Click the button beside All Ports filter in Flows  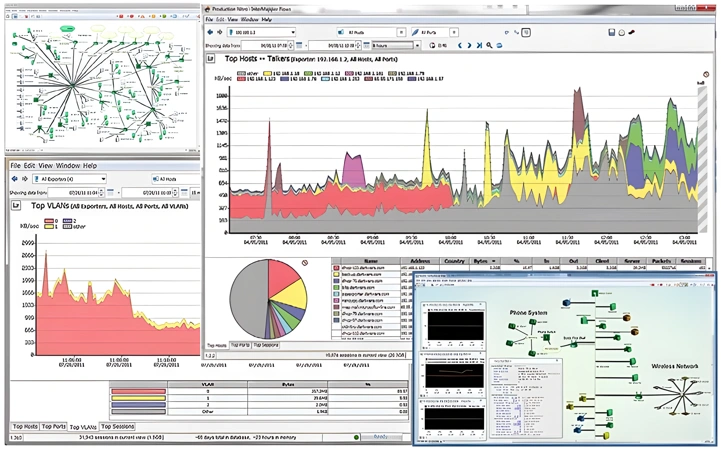point(454,32)
